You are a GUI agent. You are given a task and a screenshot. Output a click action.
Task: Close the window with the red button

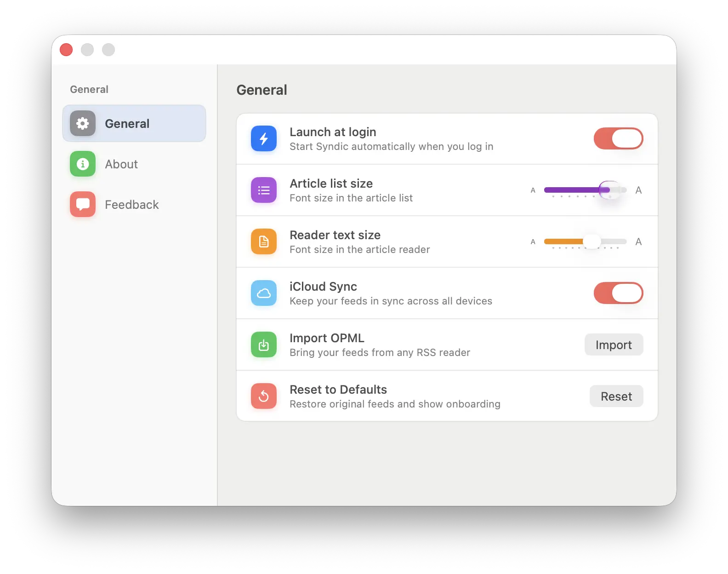[66, 50]
